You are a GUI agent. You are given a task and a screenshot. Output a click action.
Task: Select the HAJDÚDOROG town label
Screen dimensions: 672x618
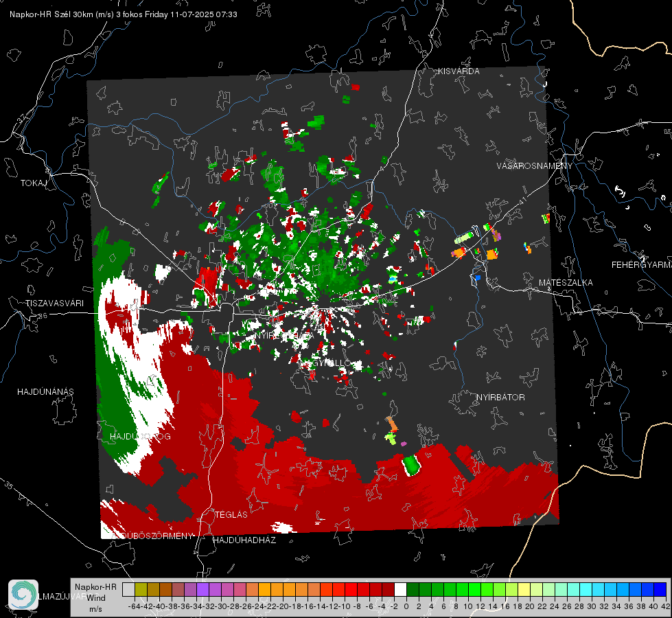point(140,437)
